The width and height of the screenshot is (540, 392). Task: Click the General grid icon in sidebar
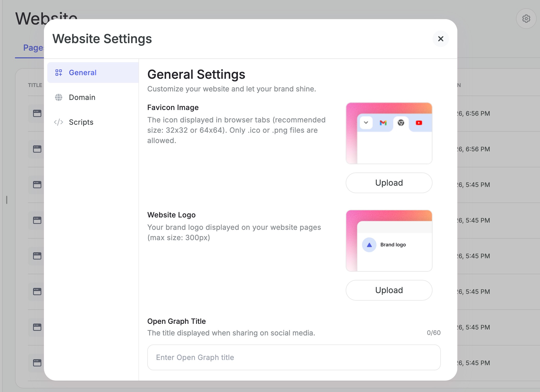coord(59,73)
